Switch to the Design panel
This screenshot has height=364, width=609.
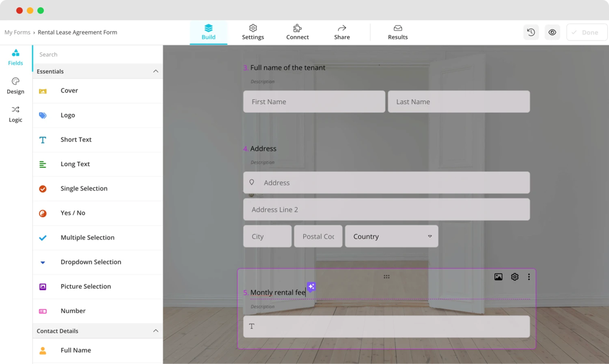click(x=15, y=86)
